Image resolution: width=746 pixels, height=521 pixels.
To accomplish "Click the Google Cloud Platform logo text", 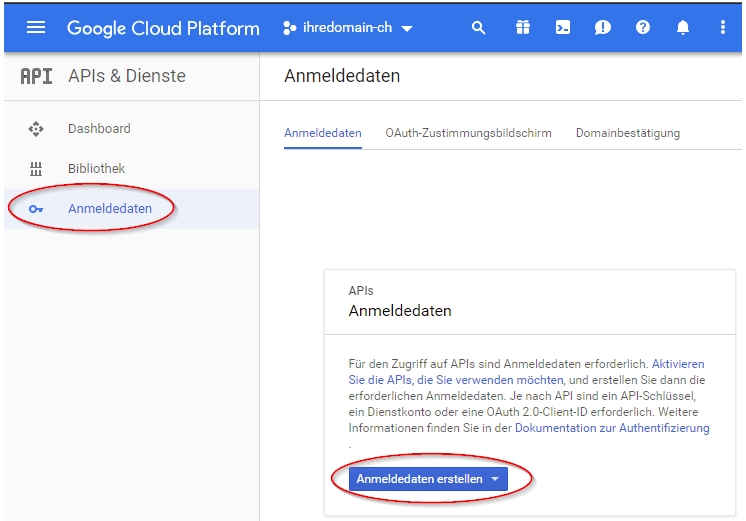I will coord(163,29).
